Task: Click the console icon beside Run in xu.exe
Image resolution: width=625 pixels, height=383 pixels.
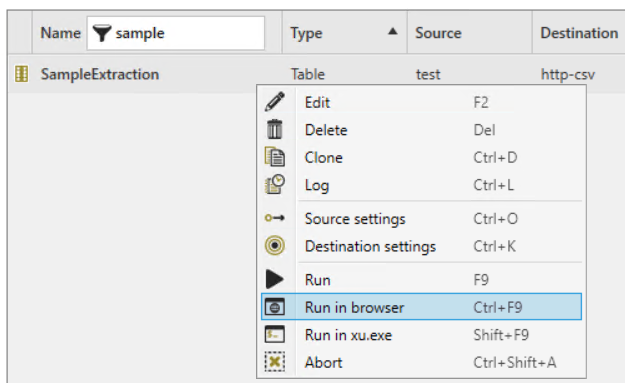Action: [275, 334]
